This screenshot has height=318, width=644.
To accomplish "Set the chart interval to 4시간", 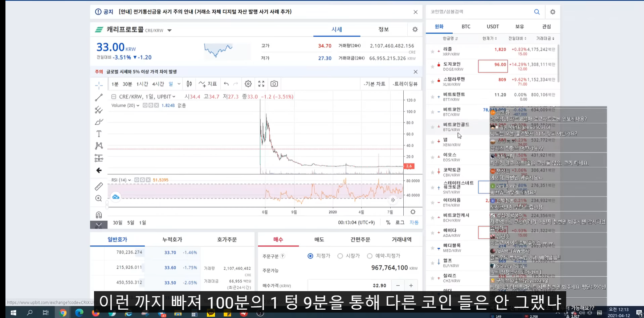I will (x=158, y=84).
